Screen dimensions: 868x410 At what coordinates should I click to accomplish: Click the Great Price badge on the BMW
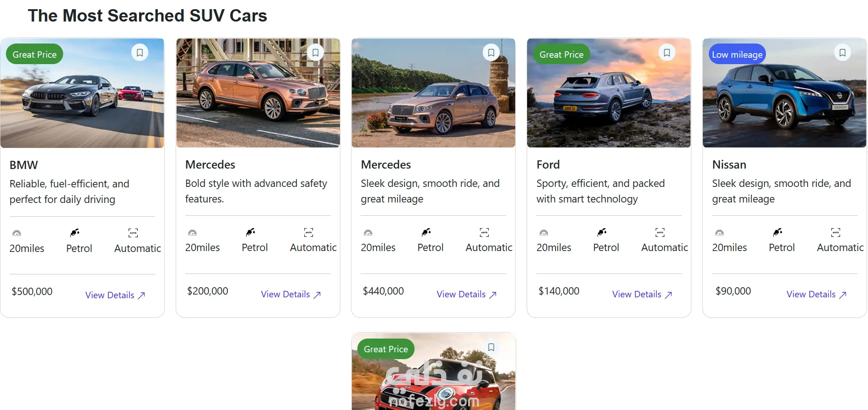coord(35,55)
